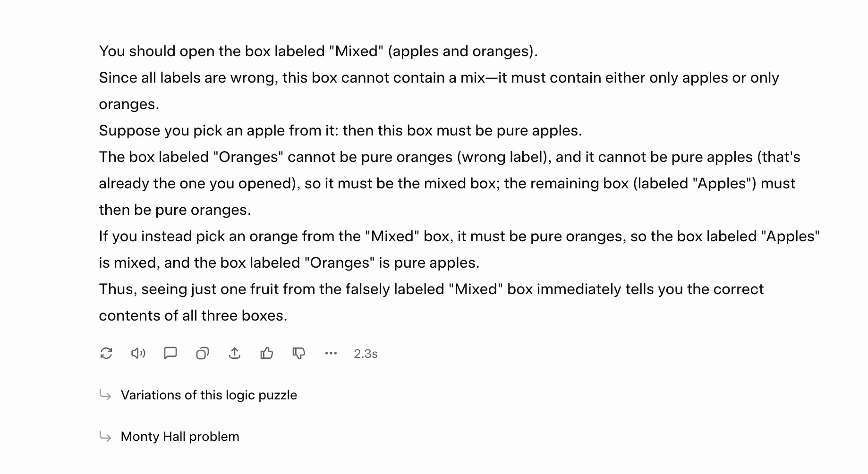Copy the response with the copy icon
The image size is (868, 474).
pyautogui.click(x=203, y=353)
